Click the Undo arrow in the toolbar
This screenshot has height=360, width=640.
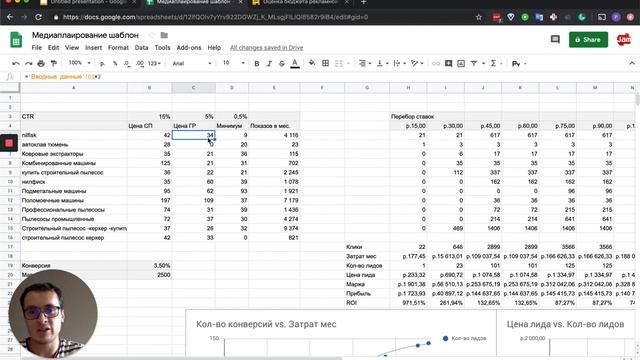[x=16, y=64]
